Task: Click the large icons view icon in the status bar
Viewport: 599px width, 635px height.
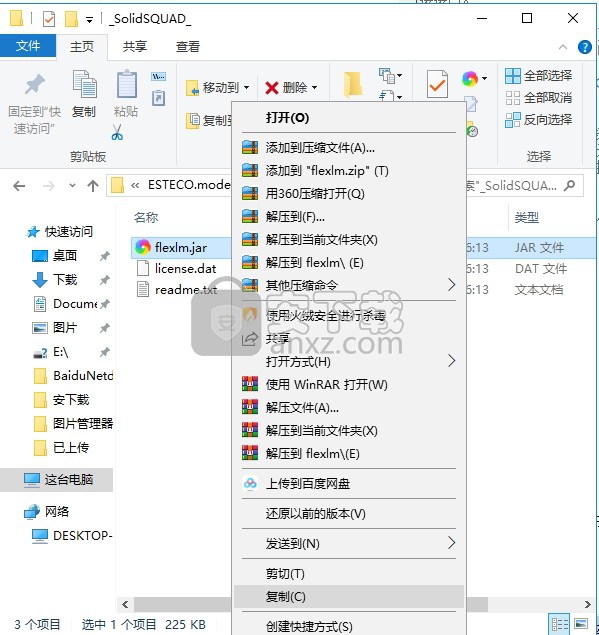Action: click(x=581, y=624)
